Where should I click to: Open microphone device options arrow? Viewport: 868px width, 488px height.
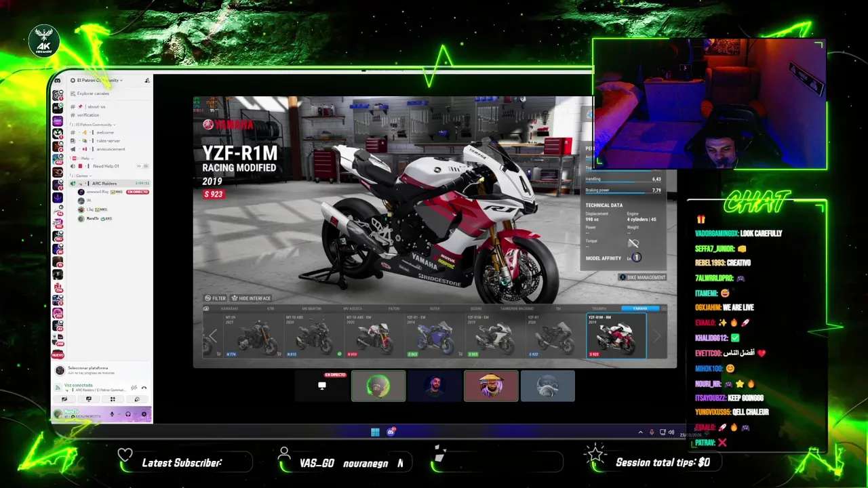(x=119, y=414)
